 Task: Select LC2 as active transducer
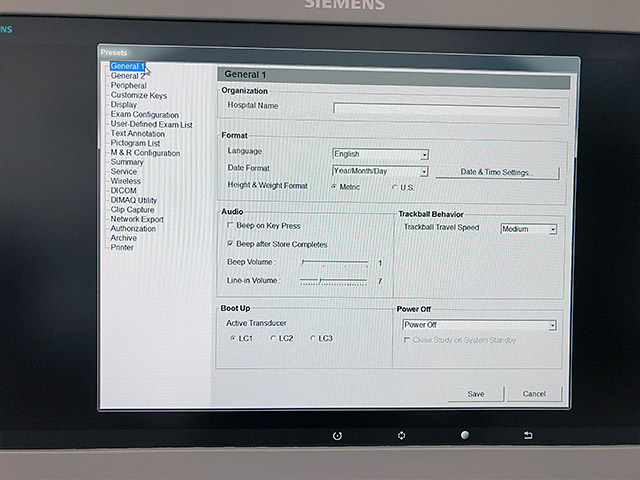click(x=282, y=338)
